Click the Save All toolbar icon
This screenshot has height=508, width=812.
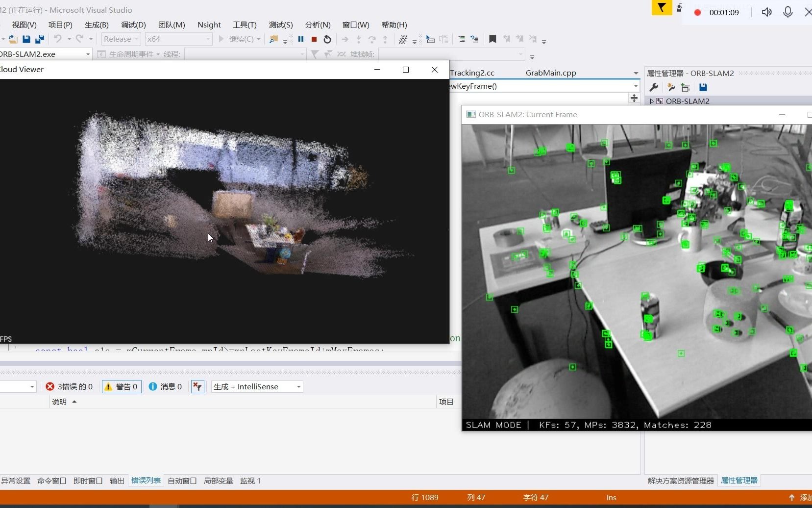pyautogui.click(x=40, y=39)
